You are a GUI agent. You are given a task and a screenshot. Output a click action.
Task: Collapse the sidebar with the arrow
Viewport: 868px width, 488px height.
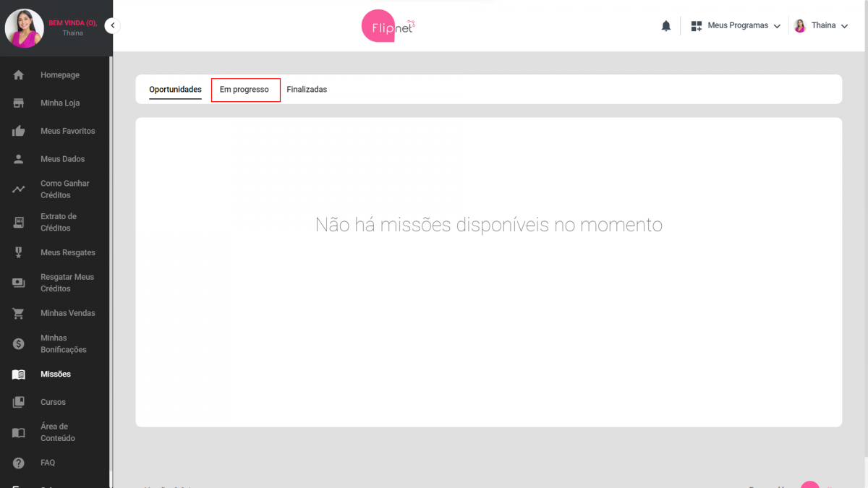(x=113, y=25)
